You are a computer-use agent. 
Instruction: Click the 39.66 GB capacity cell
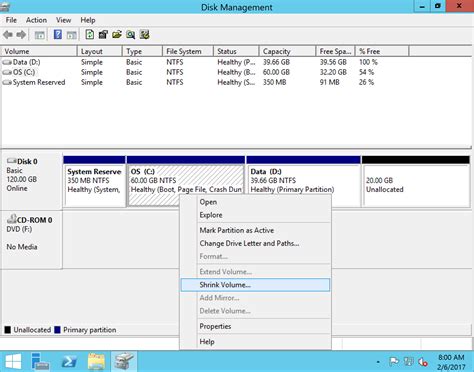coord(276,62)
